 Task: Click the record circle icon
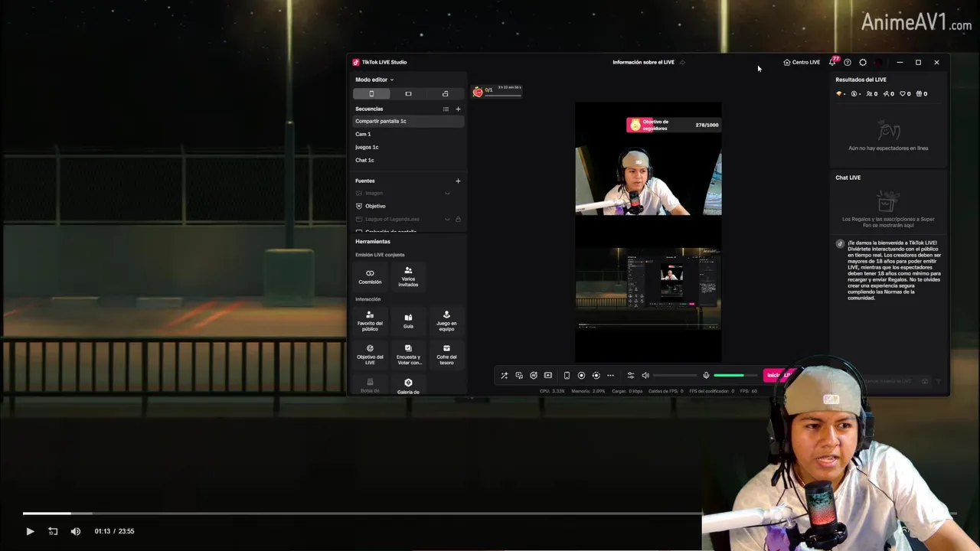(x=581, y=375)
